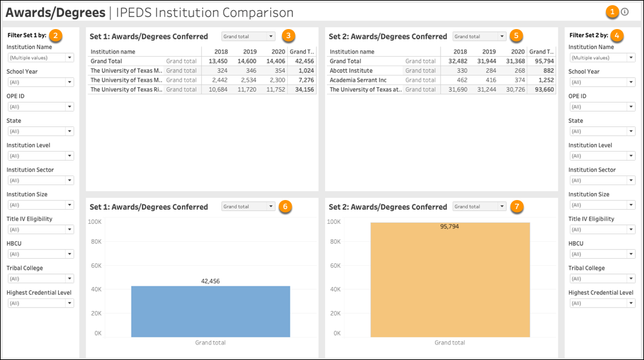
Task: Open Set 1 table Grand total dropdown
Action: 248,37
